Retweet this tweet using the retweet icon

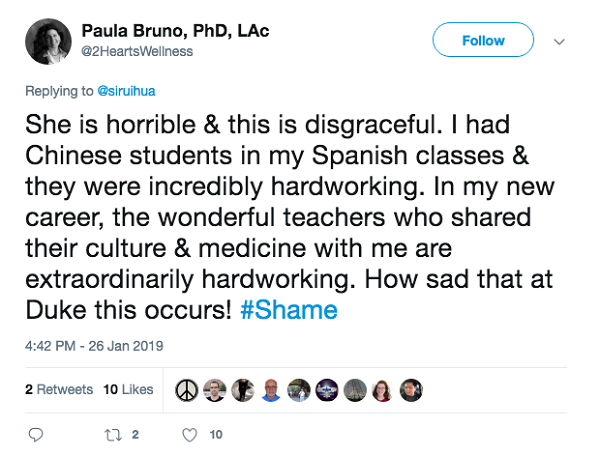click(113, 435)
